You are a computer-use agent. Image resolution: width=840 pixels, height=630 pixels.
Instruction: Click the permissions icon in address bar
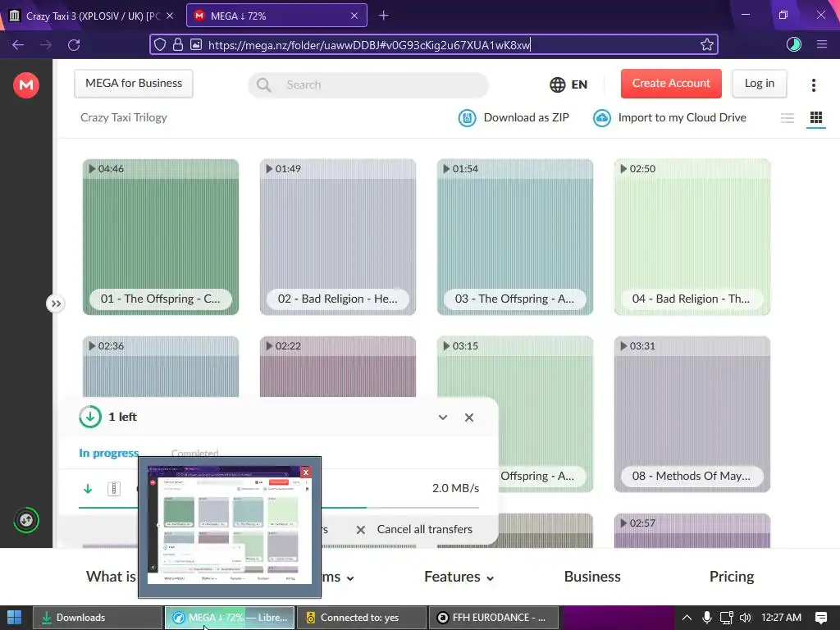click(x=196, y=44)
